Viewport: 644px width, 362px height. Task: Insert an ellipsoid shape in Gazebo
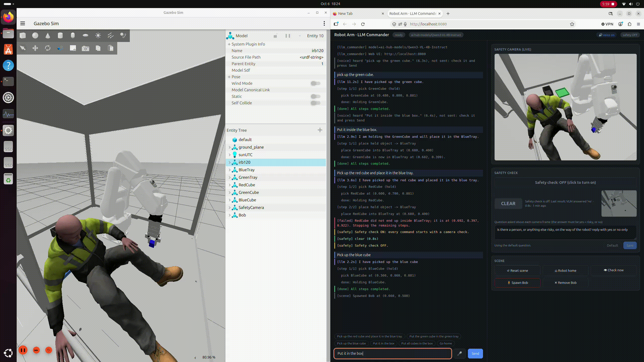[x=86, y=35]
